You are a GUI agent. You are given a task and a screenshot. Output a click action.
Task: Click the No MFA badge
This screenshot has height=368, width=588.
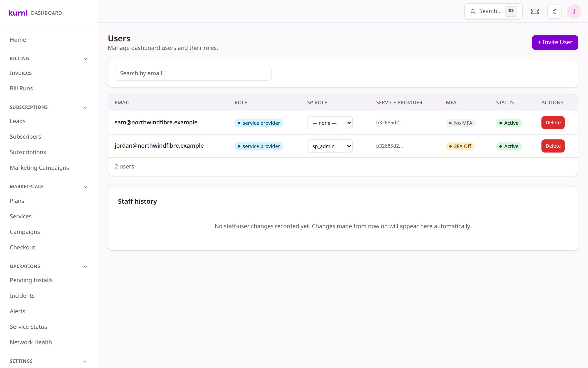[461, 123]
